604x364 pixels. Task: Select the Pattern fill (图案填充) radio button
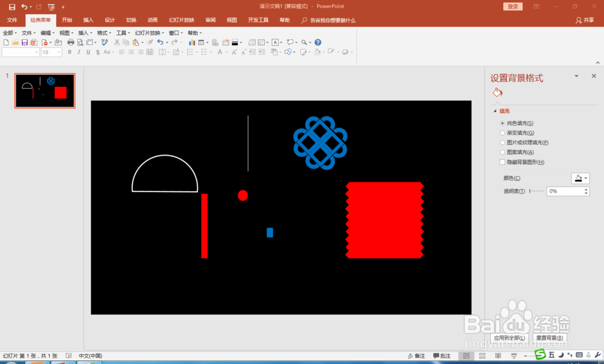point(503,152)
